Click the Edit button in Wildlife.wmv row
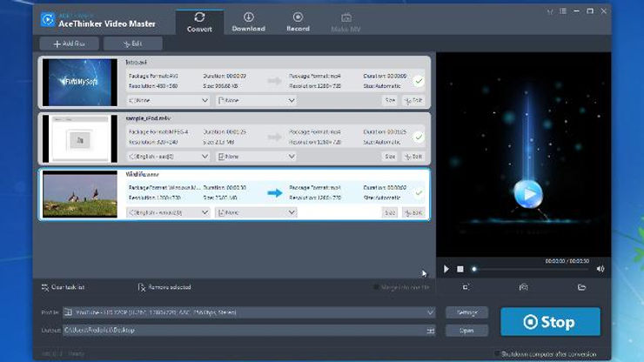The image size is (644, 362). (413, 212)
